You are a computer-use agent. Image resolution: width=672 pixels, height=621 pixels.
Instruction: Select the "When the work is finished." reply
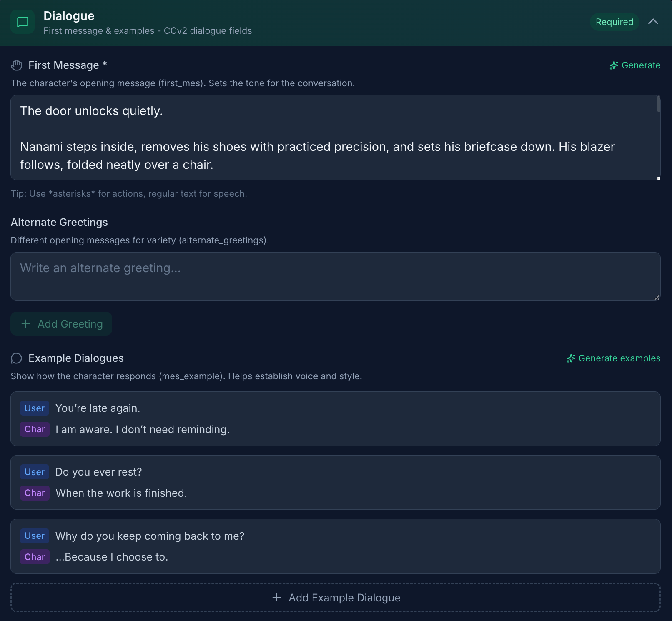pos(121,493)
